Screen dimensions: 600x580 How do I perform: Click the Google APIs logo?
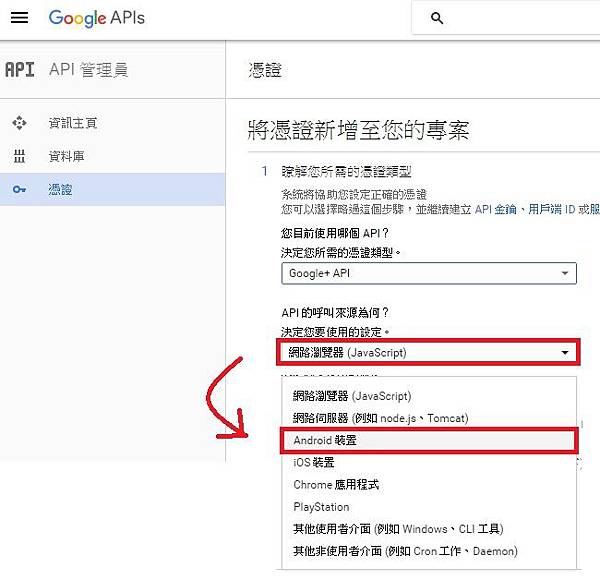97,18
